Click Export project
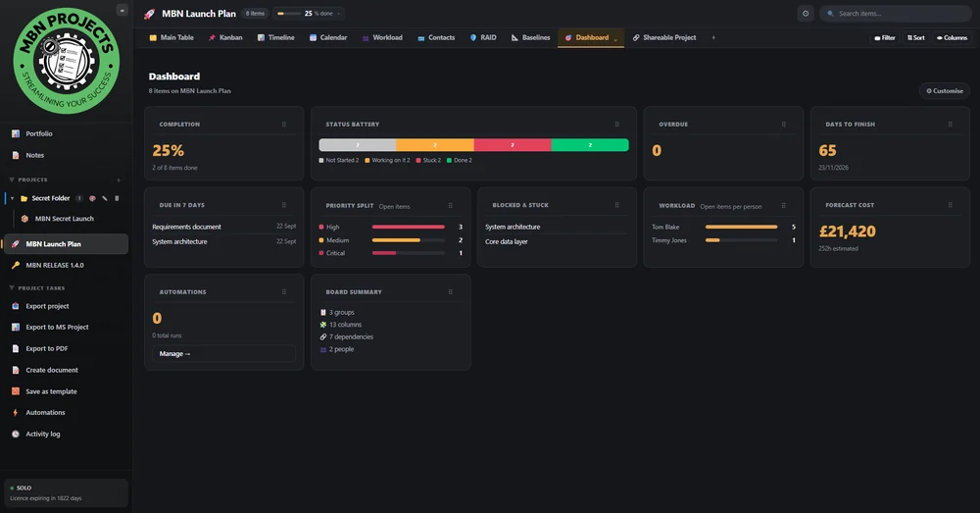Image resolution: width=980 pixels, height=513 pixels. pyautogui.click(x=47, y=307)
